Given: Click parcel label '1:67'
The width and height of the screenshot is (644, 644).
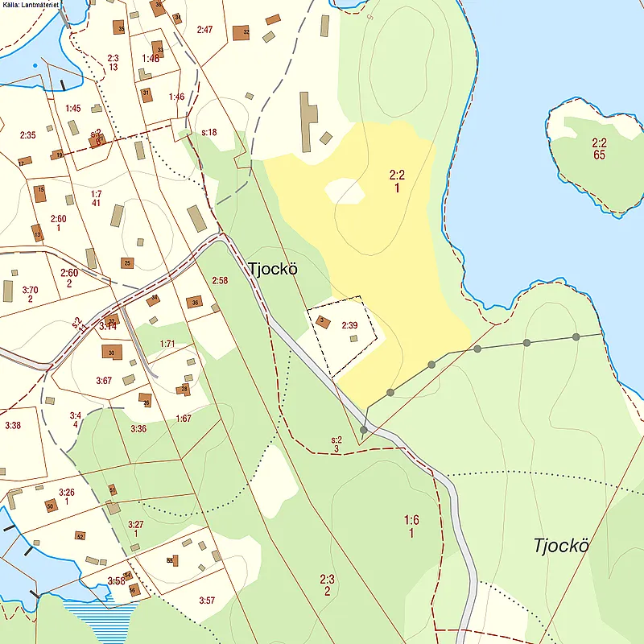Looking at the screenshot, I should [x=184, y=419].
